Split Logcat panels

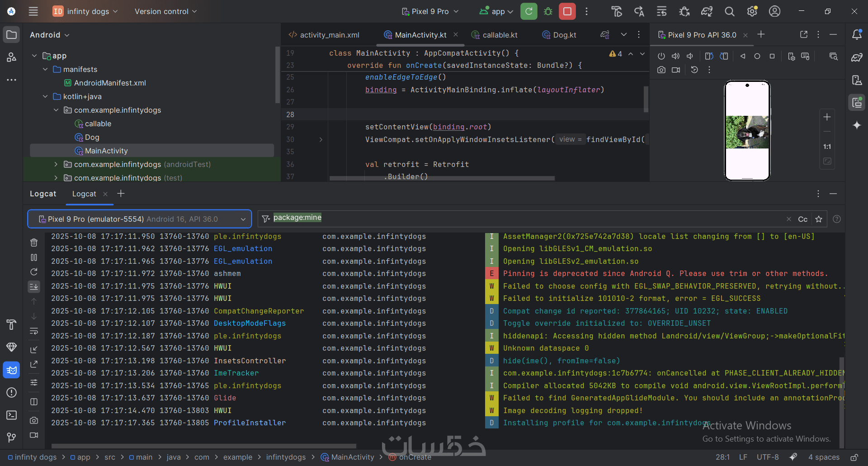pyautogui.click(x=34, y=402)
